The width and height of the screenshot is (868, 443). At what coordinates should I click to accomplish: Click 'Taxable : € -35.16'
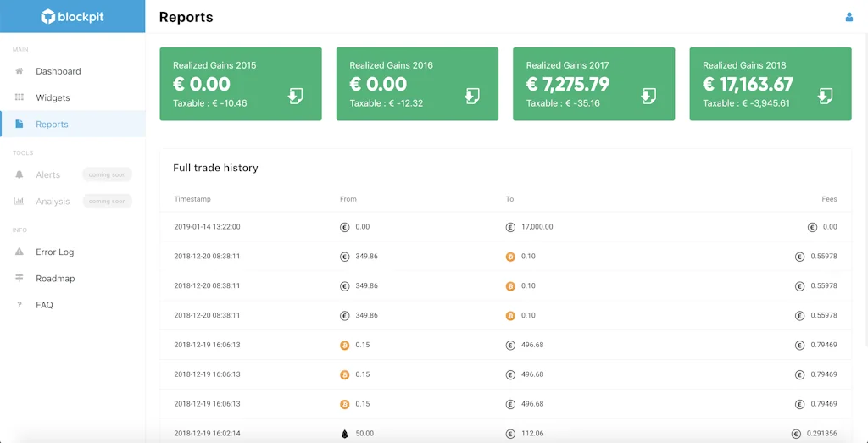pyautogui.click(x=563, y=103)
